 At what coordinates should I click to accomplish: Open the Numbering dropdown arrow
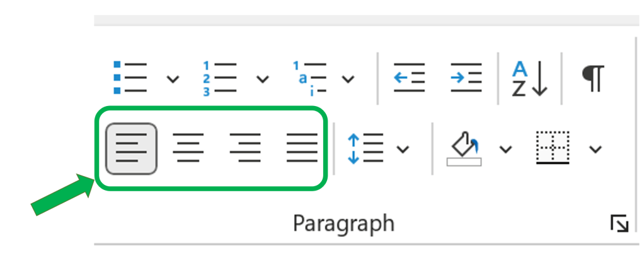262,79
